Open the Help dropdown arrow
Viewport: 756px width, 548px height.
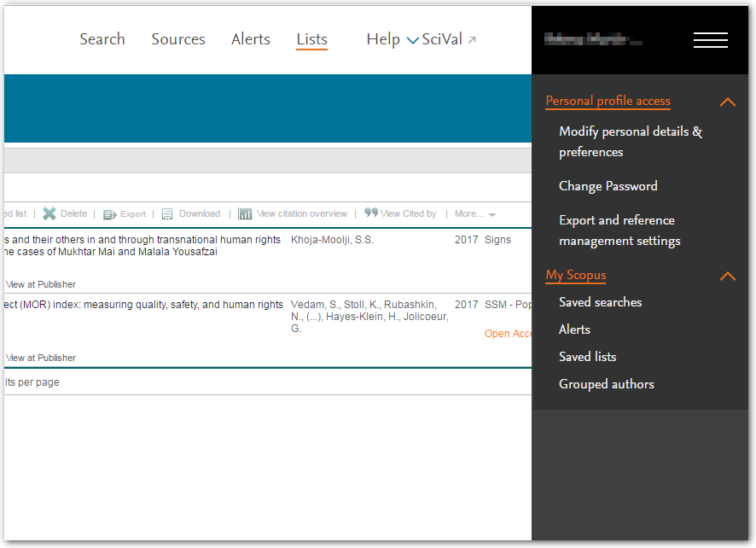413,40
